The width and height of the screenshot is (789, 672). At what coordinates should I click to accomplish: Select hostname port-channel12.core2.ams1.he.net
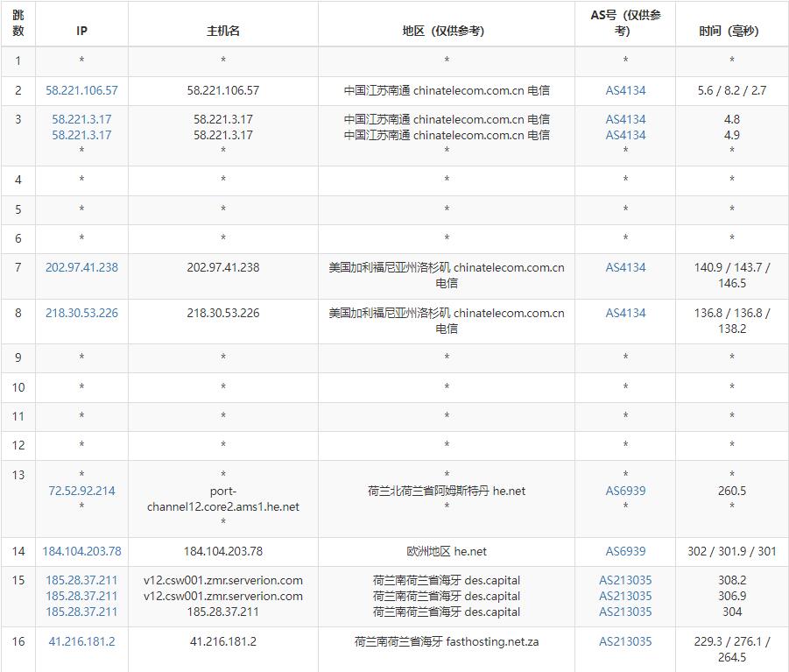[223, 499]
